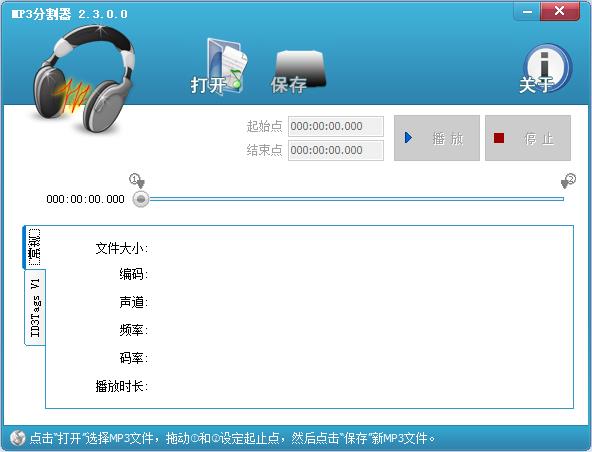Click the globe icon in status bar
This screenshot has width=592, height=452.
[x=17, y=438]
